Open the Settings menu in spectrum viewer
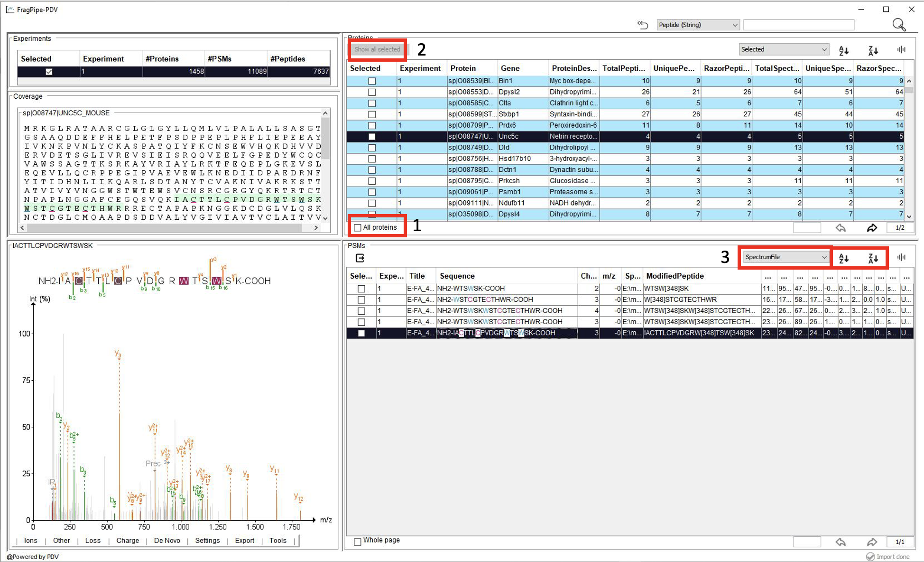 (x=207, y=541)
